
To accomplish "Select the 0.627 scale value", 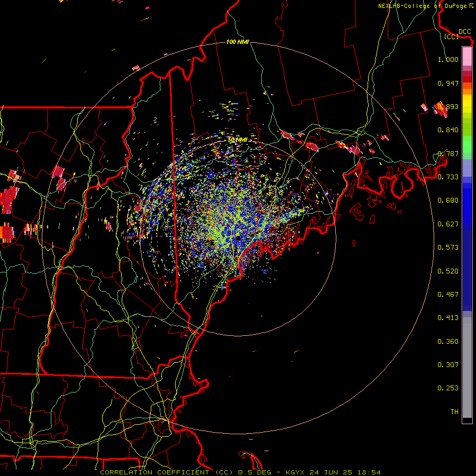I will coord(448,224).
